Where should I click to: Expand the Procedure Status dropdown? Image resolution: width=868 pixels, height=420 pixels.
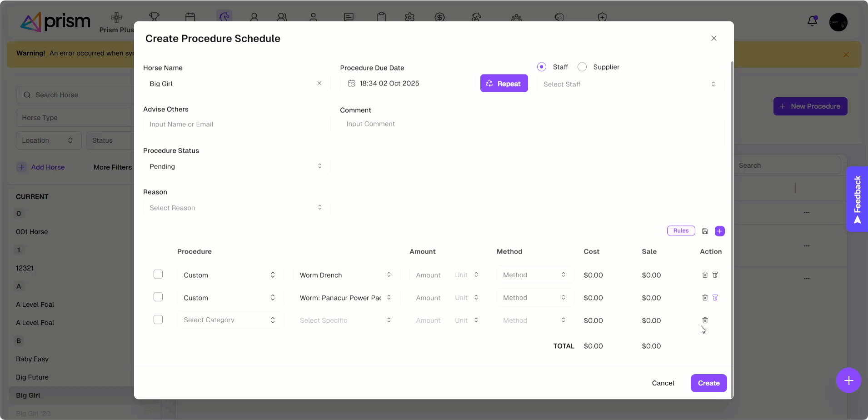tap(235, 166)
